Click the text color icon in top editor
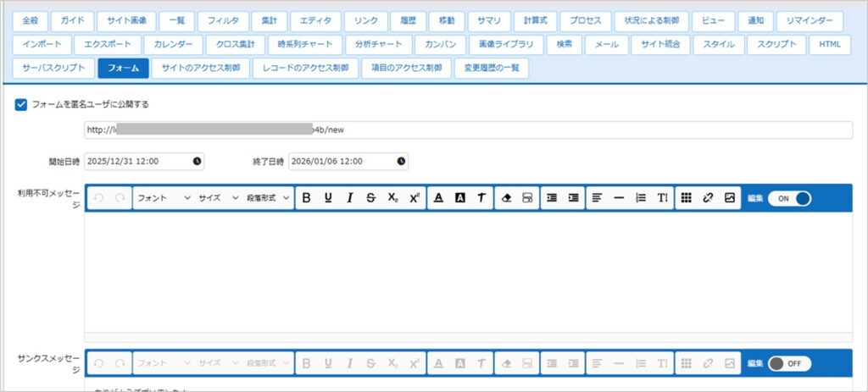 coord(438,197)
